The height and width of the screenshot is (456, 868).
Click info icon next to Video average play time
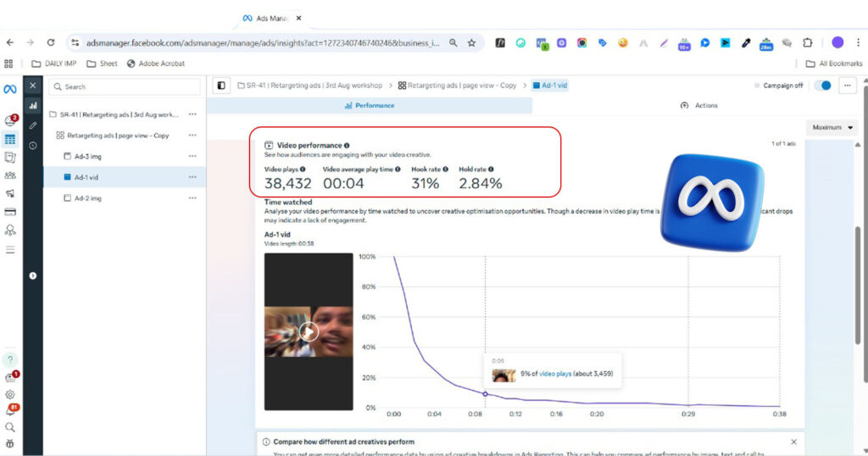tap(398, 170)
